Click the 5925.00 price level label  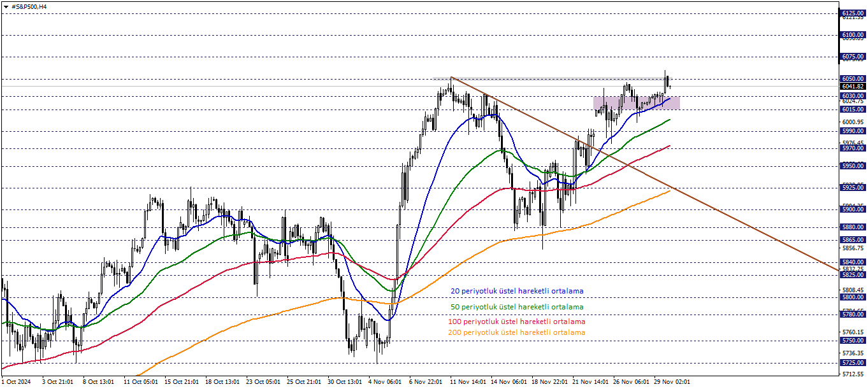click(852, 188)
